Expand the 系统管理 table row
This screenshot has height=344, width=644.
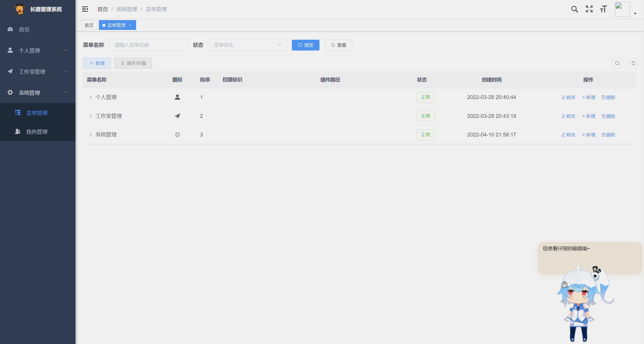pos(91,135)
